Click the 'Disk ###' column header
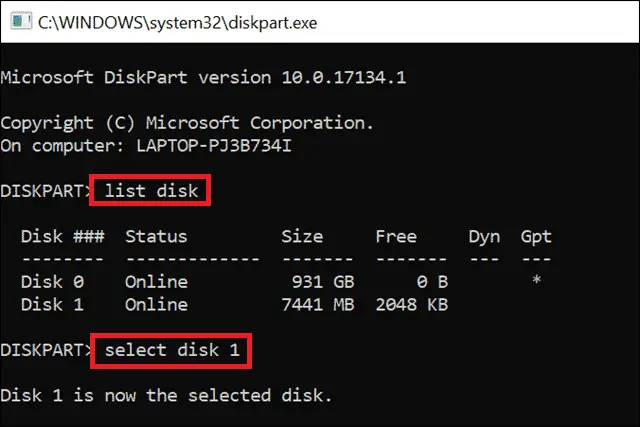Viewport: 640px width, 427px height. click(x=63, y=236)
